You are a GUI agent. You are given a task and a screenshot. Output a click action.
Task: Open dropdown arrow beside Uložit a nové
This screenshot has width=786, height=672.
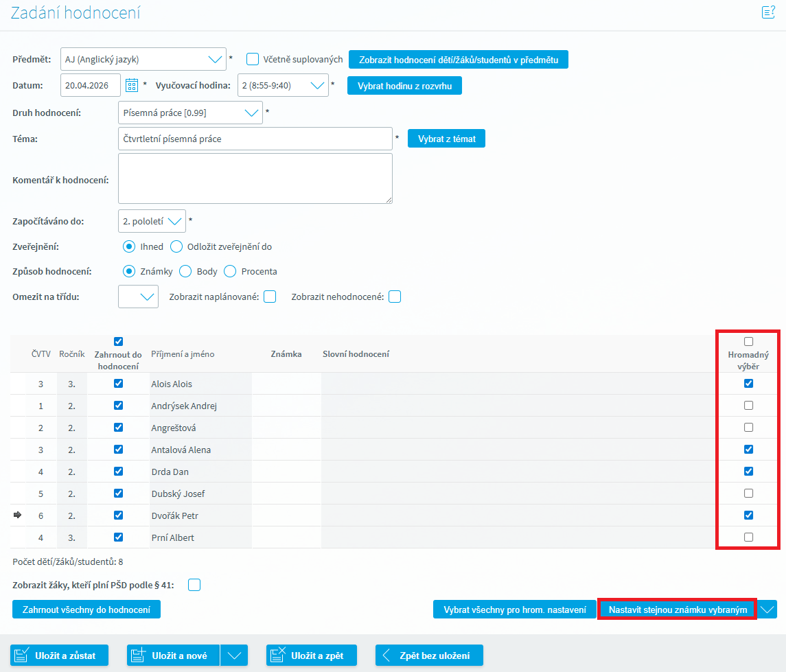coord(234,656)
